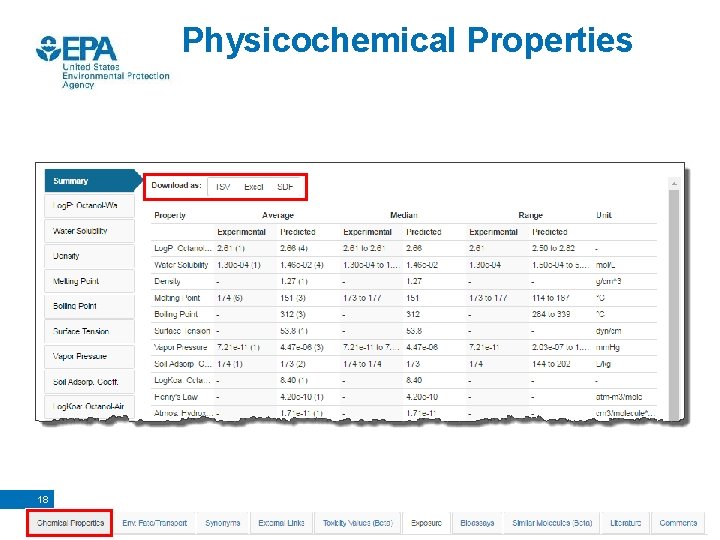
Task: Open the External Links tab
Action: pos(281,523)
